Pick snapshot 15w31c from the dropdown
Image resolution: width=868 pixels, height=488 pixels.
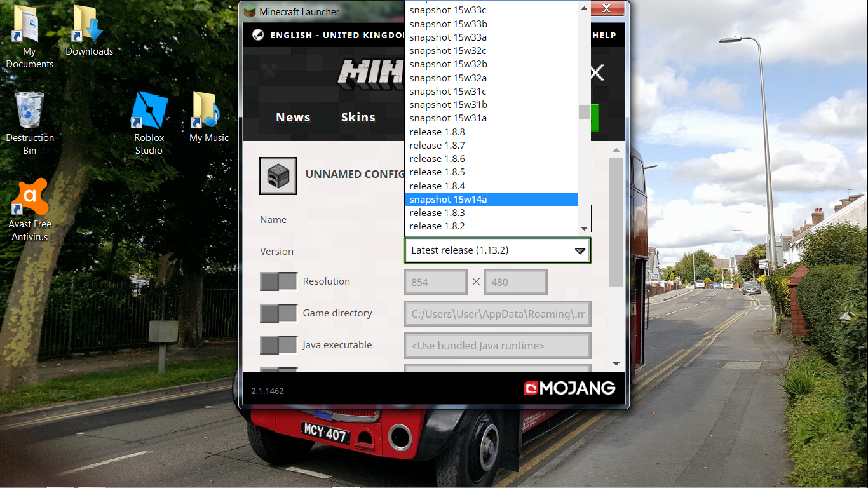tap(491, 91)
